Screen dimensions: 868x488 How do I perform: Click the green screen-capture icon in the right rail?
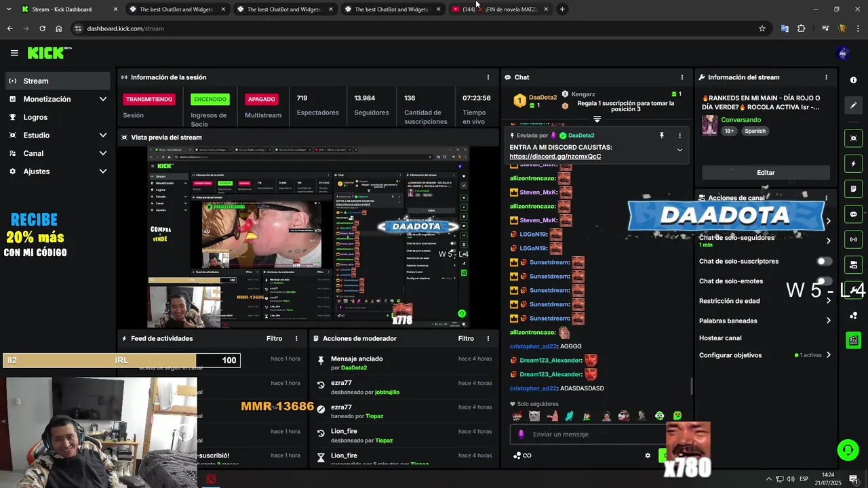[x=853, y=138]
